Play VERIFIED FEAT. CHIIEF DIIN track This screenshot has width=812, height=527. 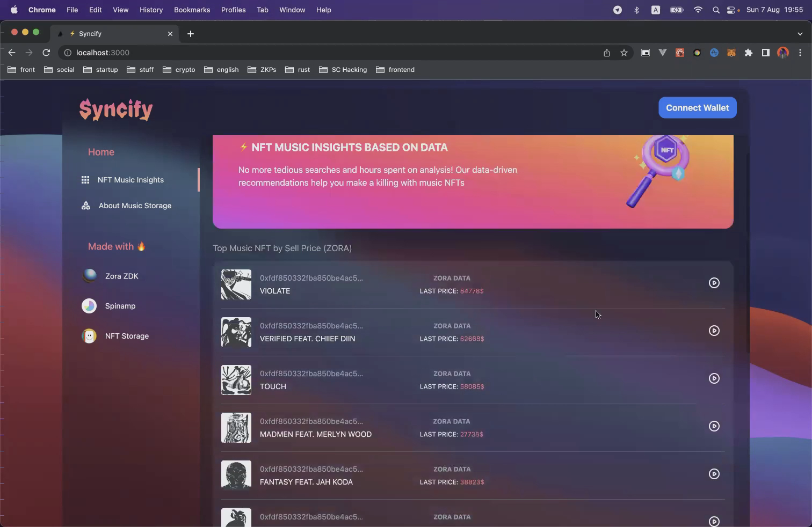click(714, 331)
